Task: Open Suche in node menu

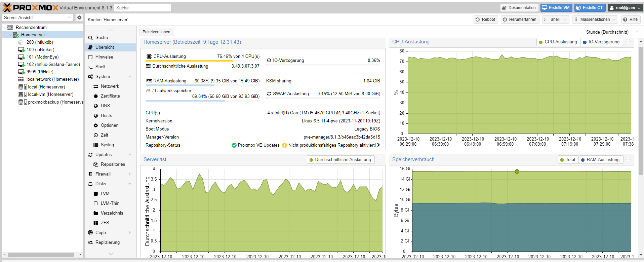Action: click(x=102, y=37)
